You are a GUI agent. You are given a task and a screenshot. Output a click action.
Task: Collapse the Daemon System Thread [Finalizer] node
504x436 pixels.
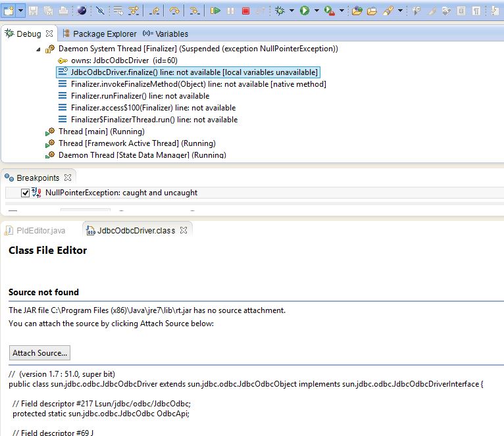point(38,49)
